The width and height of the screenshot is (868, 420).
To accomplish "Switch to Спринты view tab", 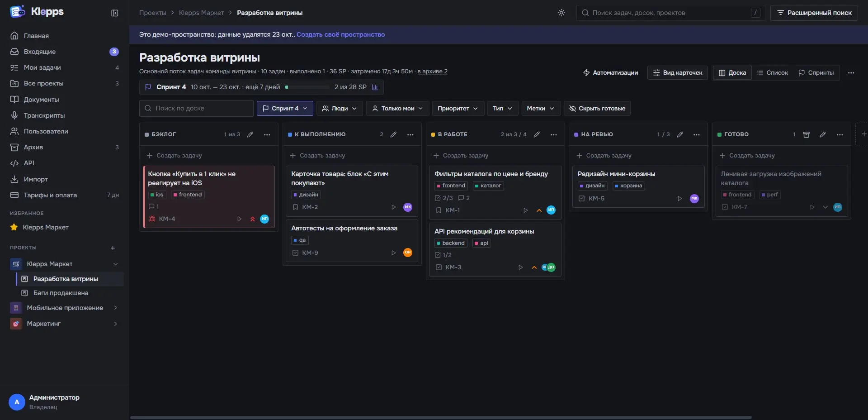I will click(x=816, y=73).
